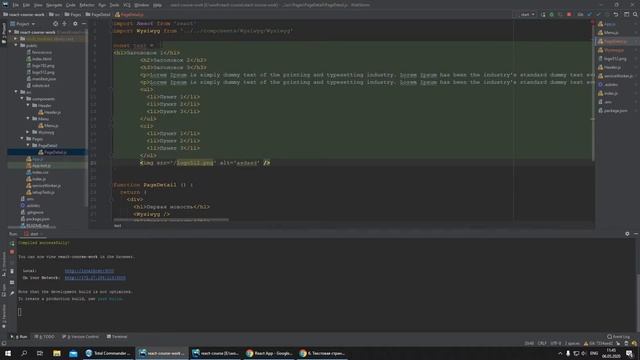Image resolution: width=640 pixels, height=360 pixels.
Task: Click the green debug bug icon
Action: click(x=552, y=14)
